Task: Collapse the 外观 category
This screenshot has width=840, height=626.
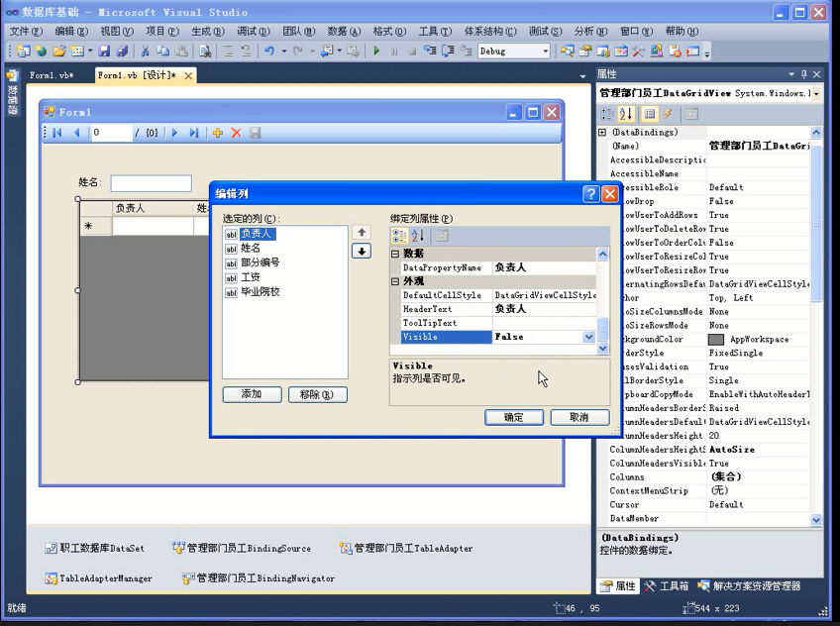Action: 395,281
